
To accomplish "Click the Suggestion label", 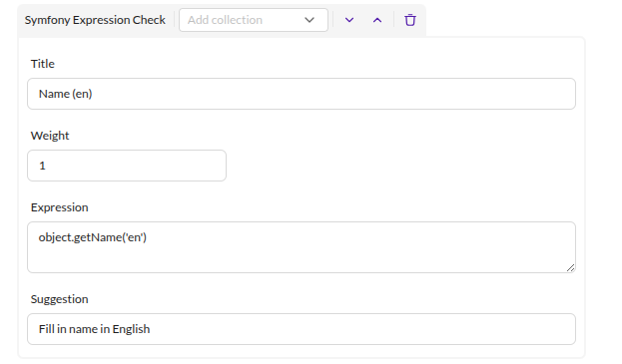I will [60, 299].
